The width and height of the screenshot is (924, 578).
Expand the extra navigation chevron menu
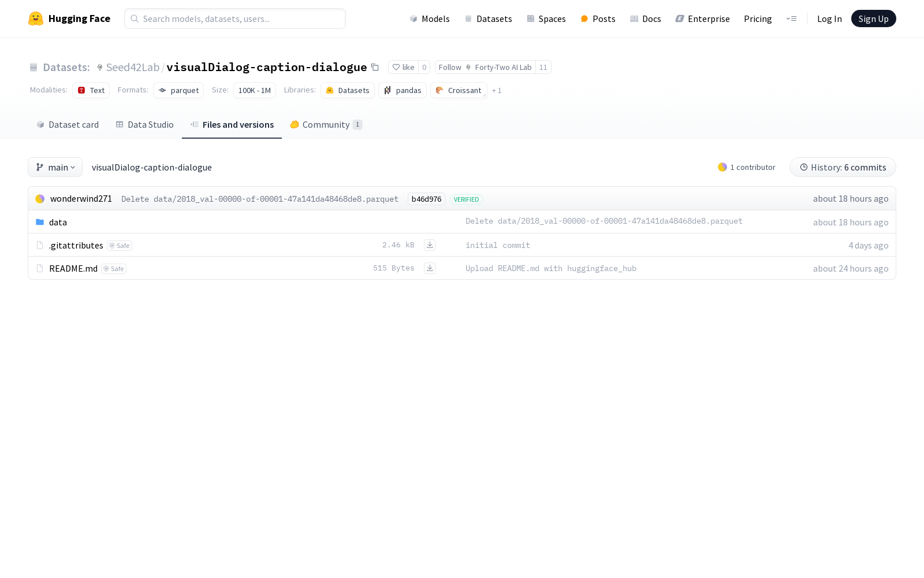[791, 18]
